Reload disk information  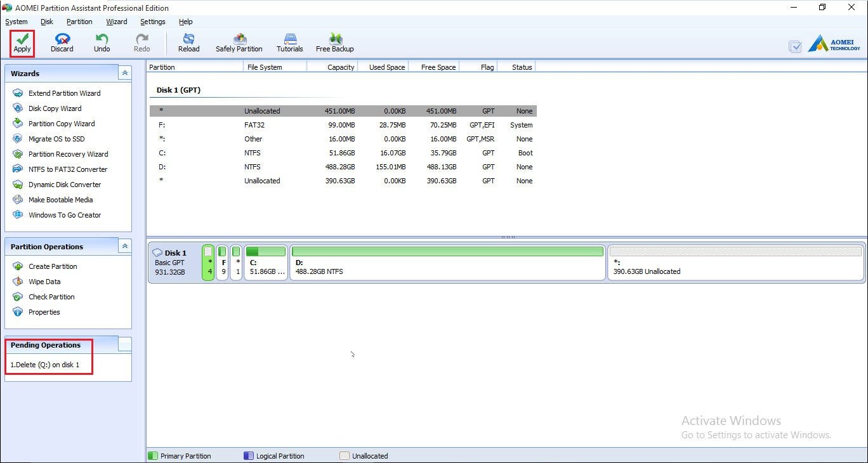click(188, 43)
